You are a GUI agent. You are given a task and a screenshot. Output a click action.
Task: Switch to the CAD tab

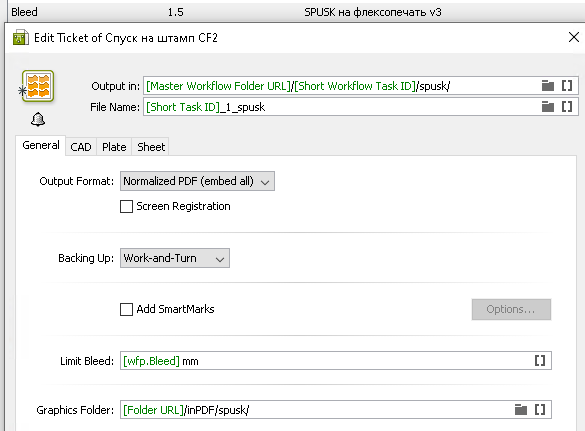(x=81, y=147)
